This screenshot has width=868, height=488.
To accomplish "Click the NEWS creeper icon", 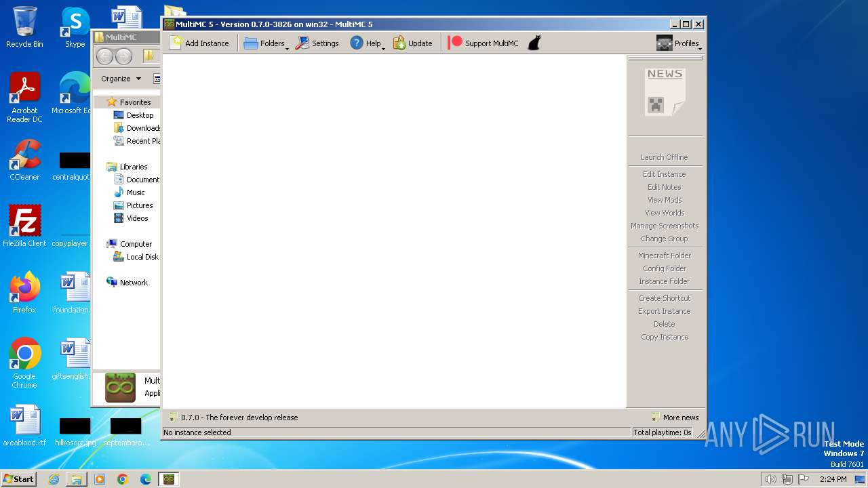I will point(665,92).
